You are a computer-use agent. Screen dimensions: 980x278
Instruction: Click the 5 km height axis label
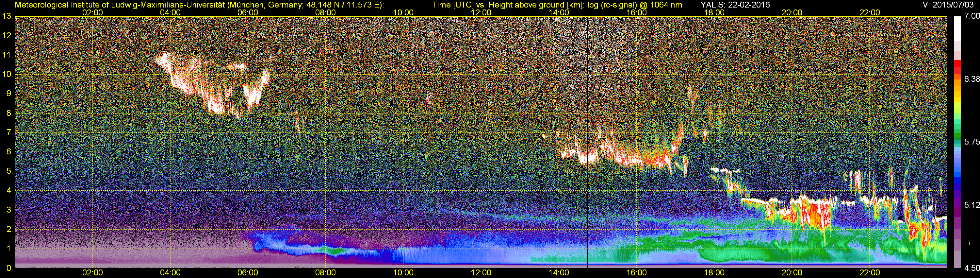pyautogui.click(x=9, y=171)
